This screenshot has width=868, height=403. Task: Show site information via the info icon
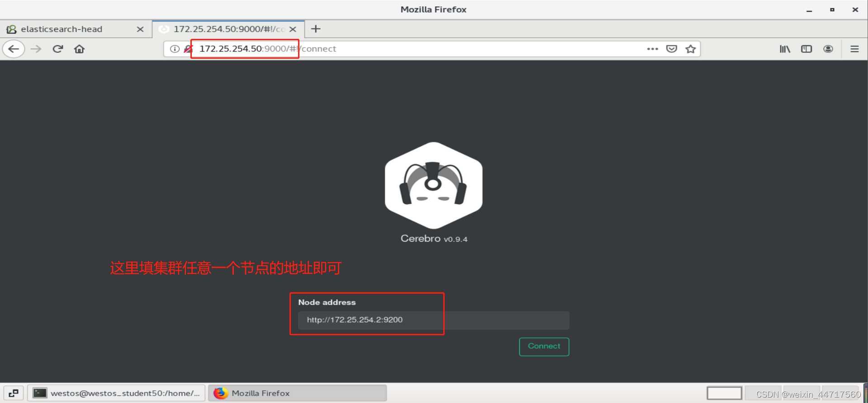coord(175,49)
